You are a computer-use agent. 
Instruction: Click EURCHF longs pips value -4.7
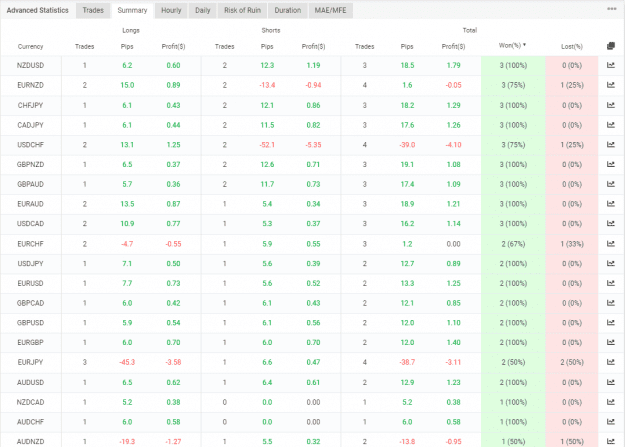(x=127, y=244)
